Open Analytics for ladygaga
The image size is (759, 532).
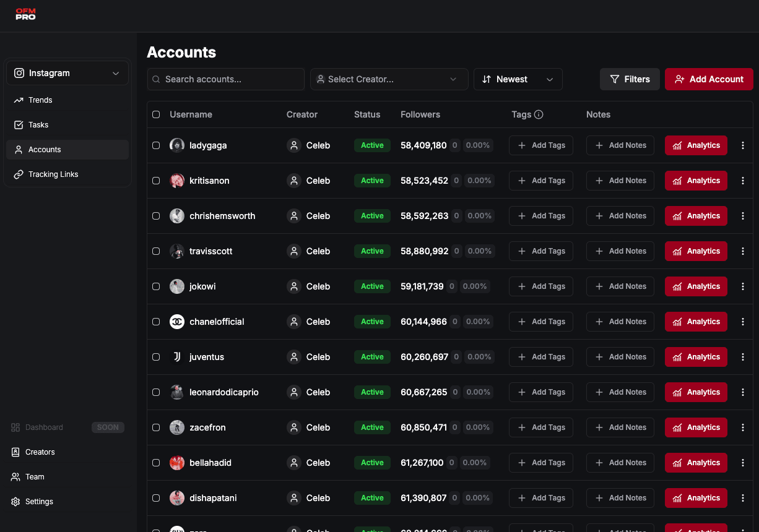click(696, 145)
